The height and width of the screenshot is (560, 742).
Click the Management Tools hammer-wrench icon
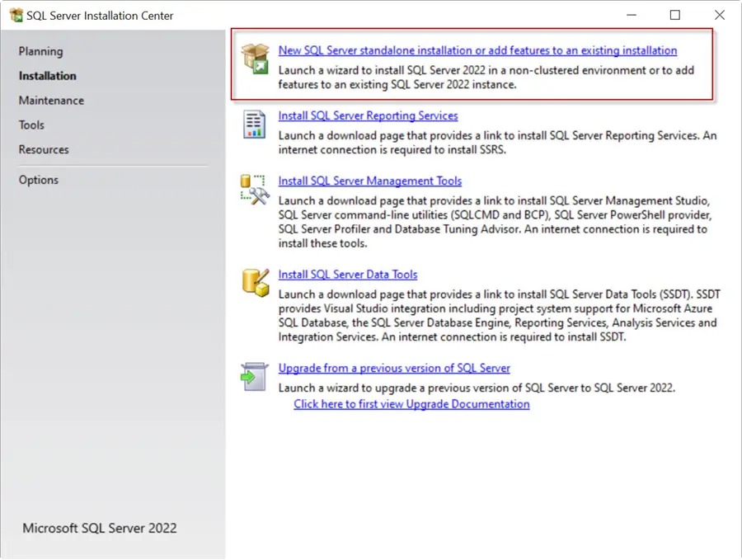[255, 190]
